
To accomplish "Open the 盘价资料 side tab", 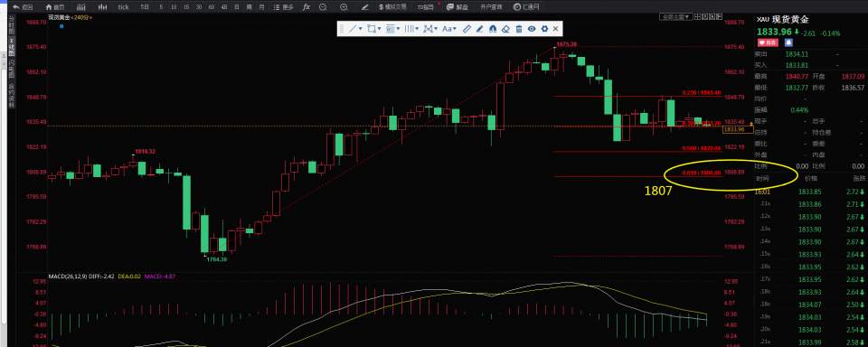I will [x=11, y=95].
